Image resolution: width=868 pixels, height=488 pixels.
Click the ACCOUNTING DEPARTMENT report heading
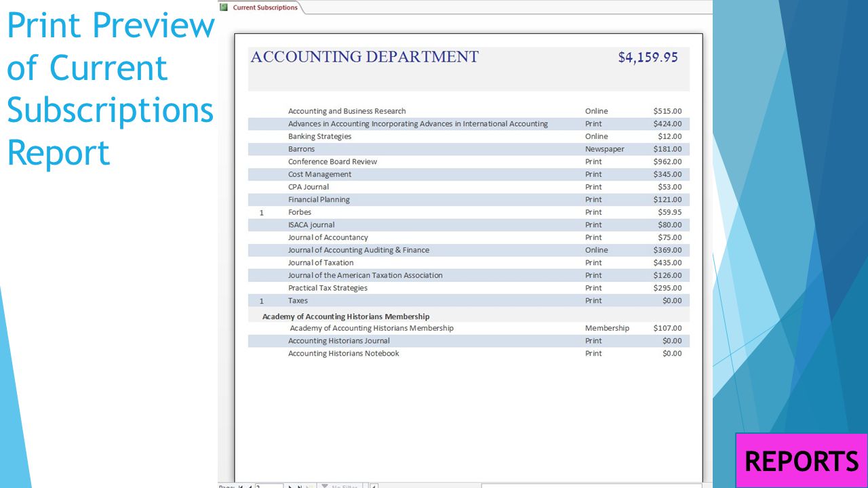(364, 57)
